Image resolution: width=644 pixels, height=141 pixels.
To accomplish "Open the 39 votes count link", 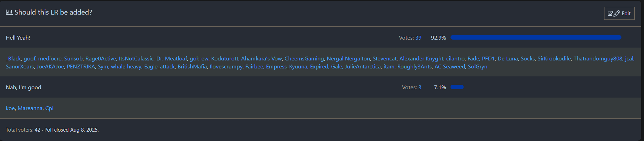I will click(x=418, y=38).
